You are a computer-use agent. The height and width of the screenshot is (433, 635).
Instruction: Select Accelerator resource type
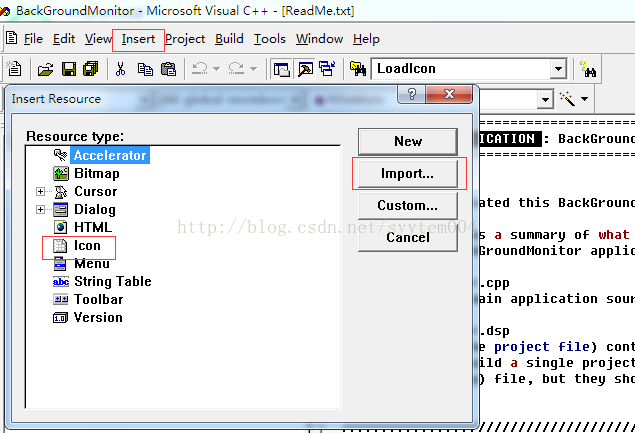110,155
